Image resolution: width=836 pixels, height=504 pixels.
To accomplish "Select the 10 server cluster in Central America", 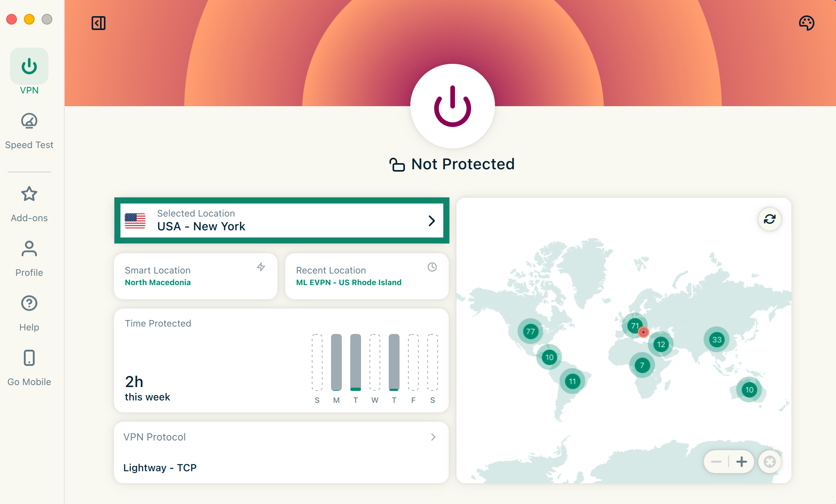I will pyautogui.click(x=549, y=357).
